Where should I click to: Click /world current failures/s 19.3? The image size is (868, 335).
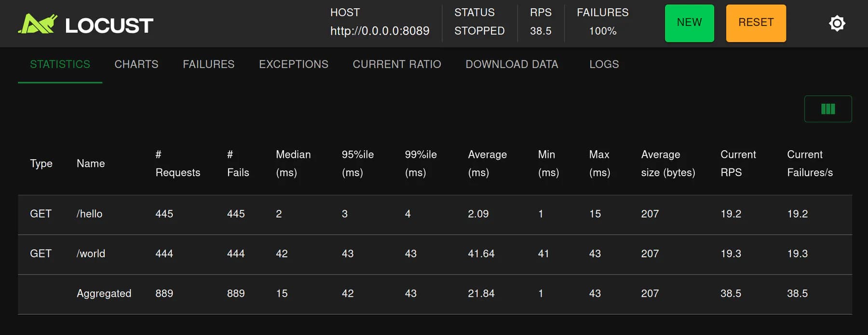797,254
